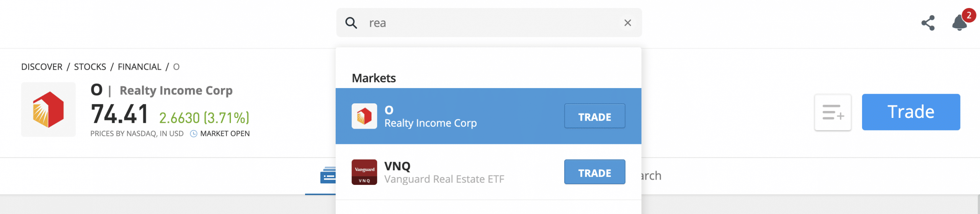The height and width of the screenshot is (214, 980).
Task: Go to FINANCIAL in the breadcrumb
Action: 139,67
